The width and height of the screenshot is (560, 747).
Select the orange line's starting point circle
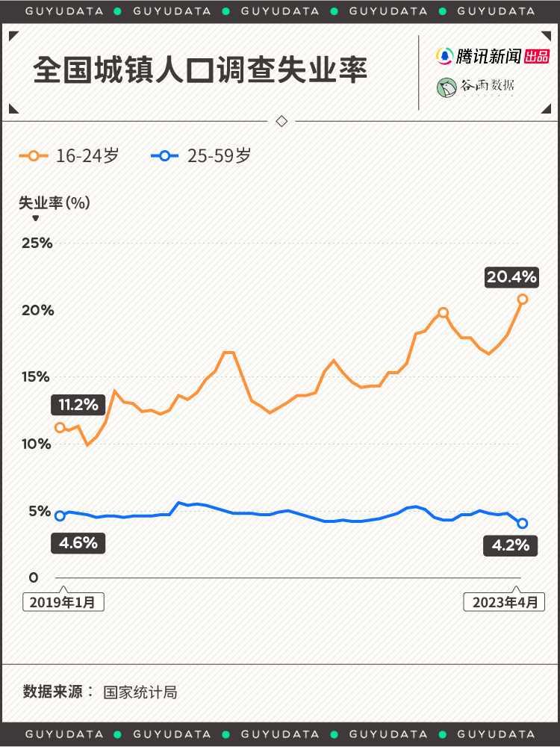pos(60,427)
